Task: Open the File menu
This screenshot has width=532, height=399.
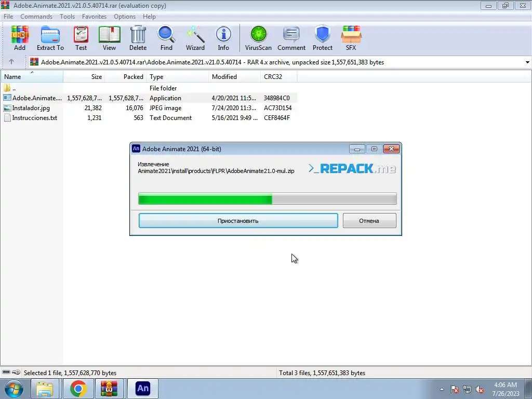Action: pos(8,16)
